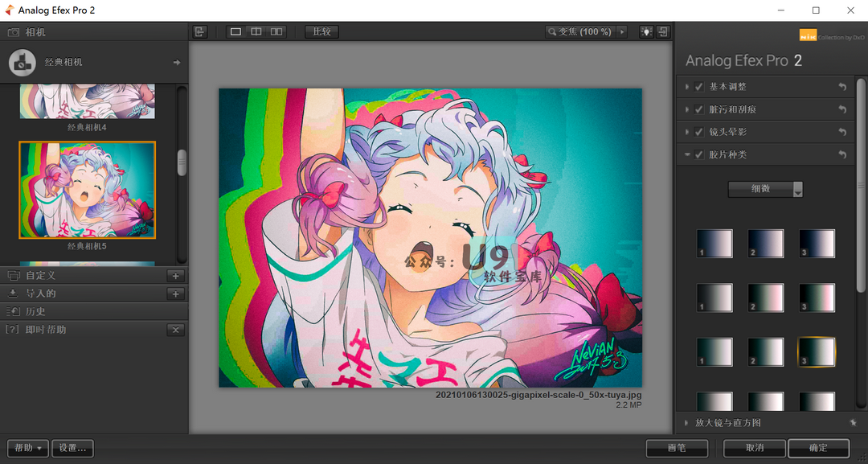Switch to single image preview mode

[x=235, y=31]
